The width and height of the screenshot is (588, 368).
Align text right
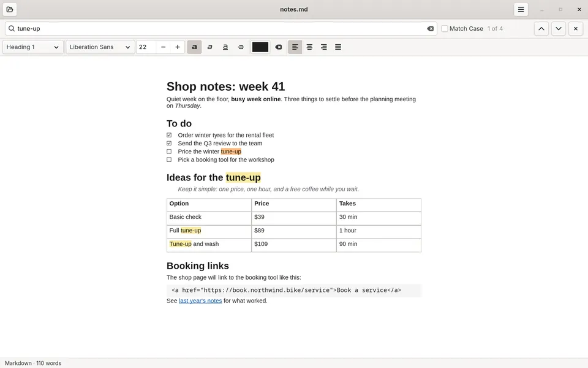[x=323, y=47]
